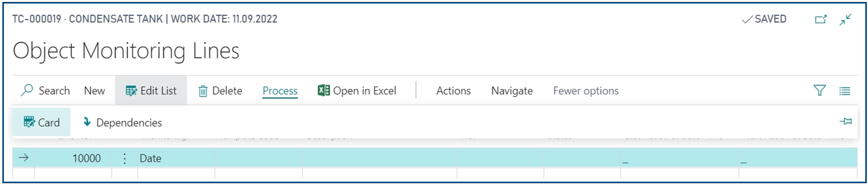The width and height of the screenshot is (868, 184).
Task: Pin the action bar with pin icon
Action: pyautogui.click(x=845, y=122)
